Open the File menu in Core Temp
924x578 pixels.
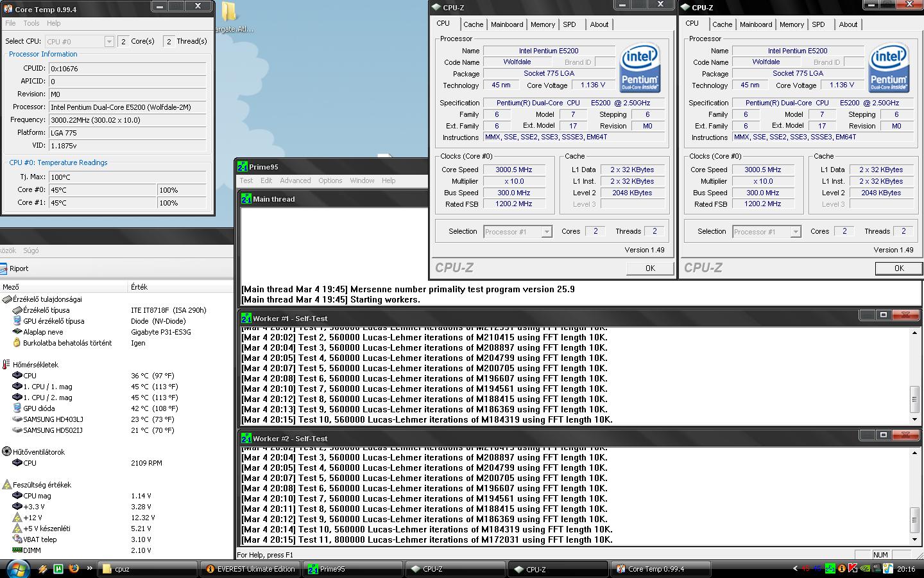(10, 23)
